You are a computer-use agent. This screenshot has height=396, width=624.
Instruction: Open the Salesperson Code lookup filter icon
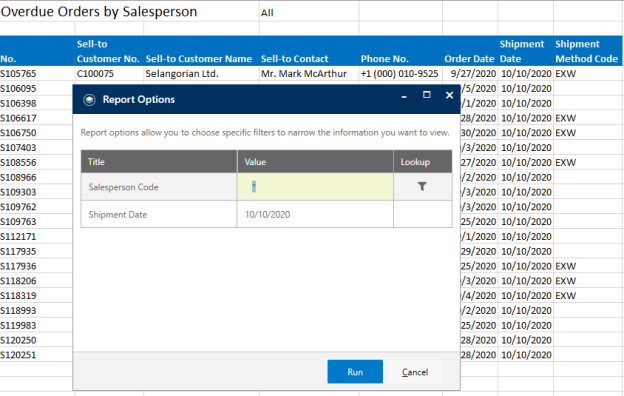tap(422, 187)
